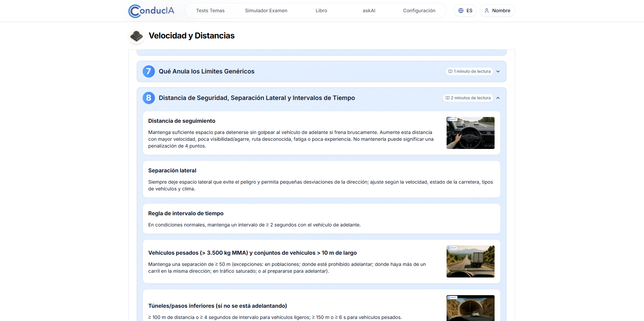644x321 pixels.
Task: Click the Qué Anula los Límites Genéricos heading
Action: pyautogui.click(x=206, y=71)
